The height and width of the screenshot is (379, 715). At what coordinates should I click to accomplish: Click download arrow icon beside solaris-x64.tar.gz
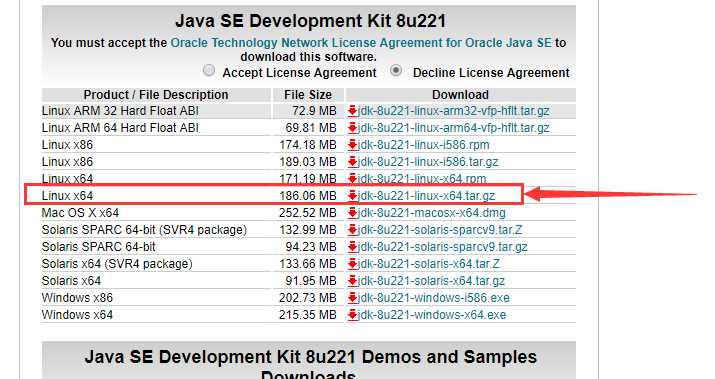click(352, 281)
